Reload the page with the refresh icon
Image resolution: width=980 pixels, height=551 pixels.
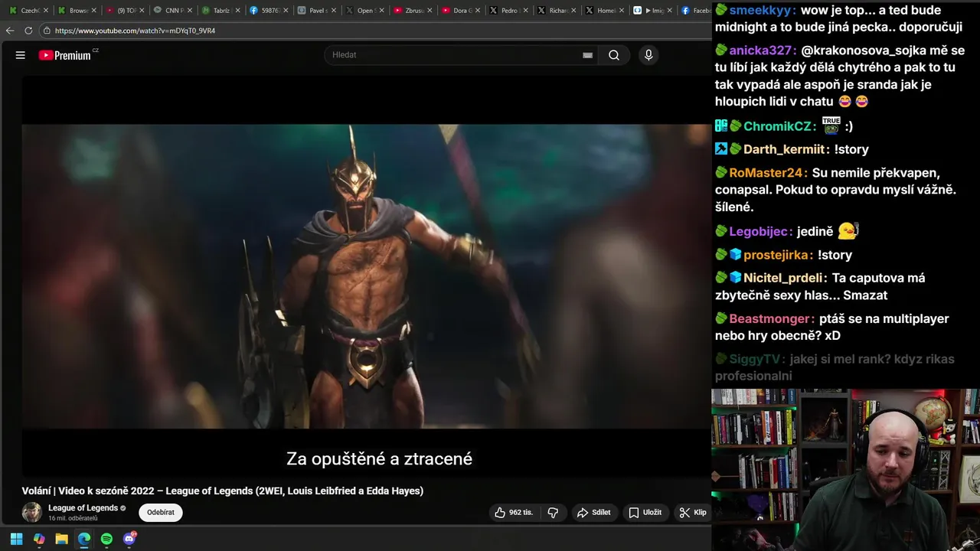(28, 31)
